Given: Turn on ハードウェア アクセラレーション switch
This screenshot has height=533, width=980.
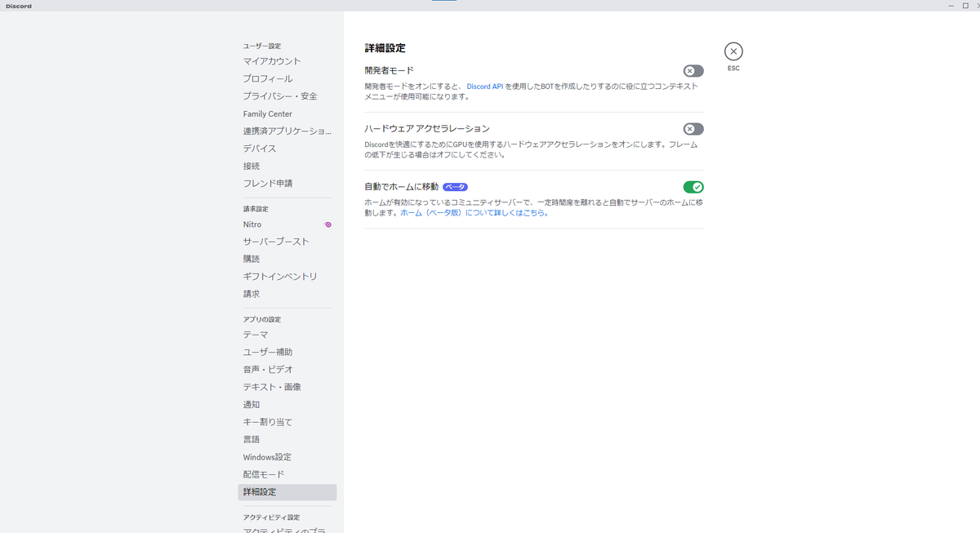Looking at the screenshot, I should (693, 129).
